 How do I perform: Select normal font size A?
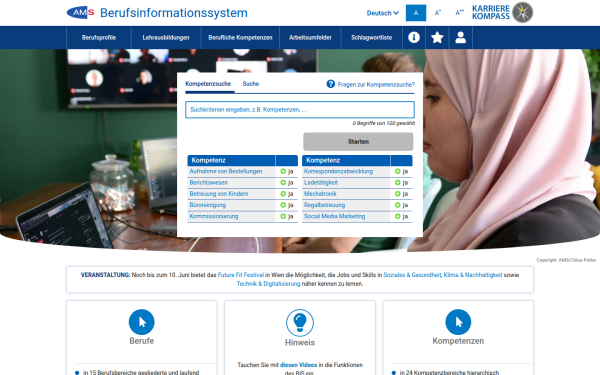coord(416,13)
